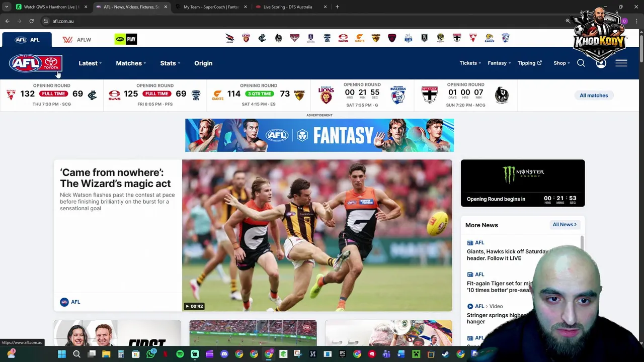644x362 pixels.
Task: Expand the Stats dropdown menu
Action: [170, 63]
